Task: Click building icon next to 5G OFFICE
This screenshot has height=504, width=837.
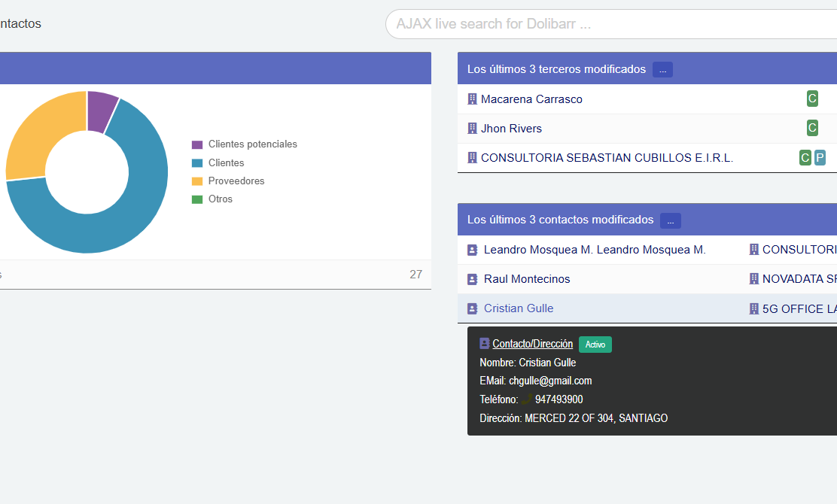Action: click(754, 308)
